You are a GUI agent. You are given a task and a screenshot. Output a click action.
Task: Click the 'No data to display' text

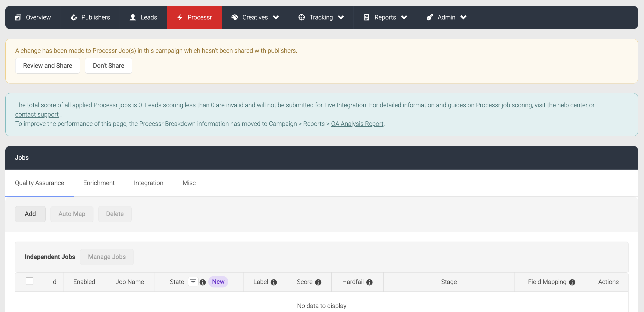[x=321, y=306]
